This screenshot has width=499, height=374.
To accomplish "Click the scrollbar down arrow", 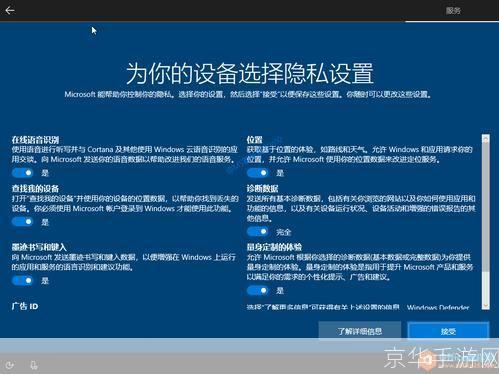I will 486,305.
